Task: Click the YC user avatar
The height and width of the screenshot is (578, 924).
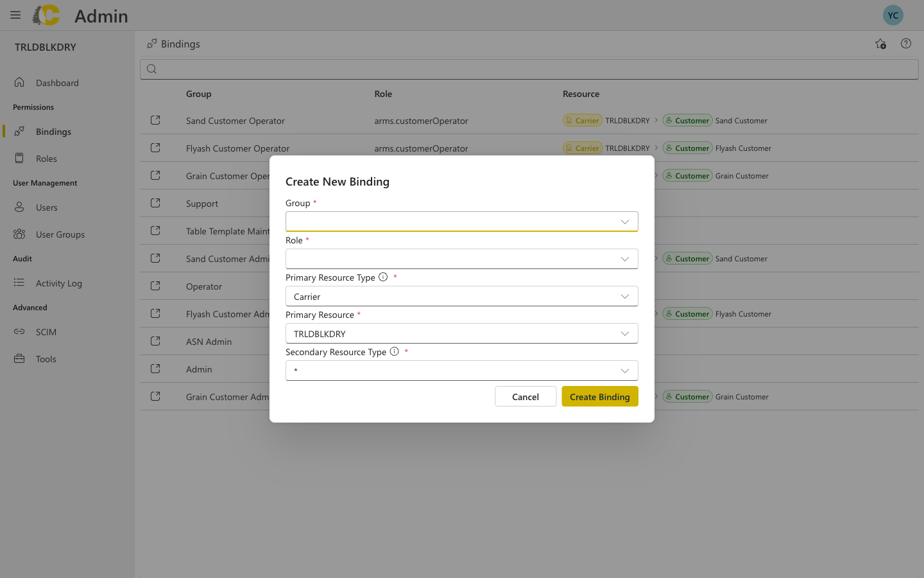Action: tap(893, 15)
